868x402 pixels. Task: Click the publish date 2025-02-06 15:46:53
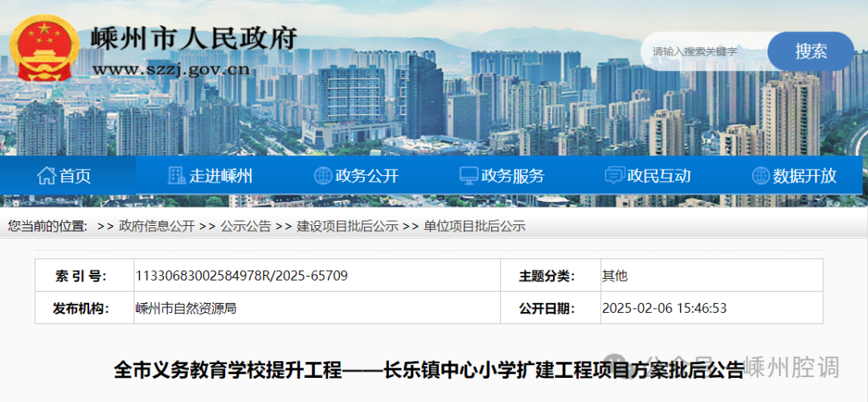[x=665, y=308]
